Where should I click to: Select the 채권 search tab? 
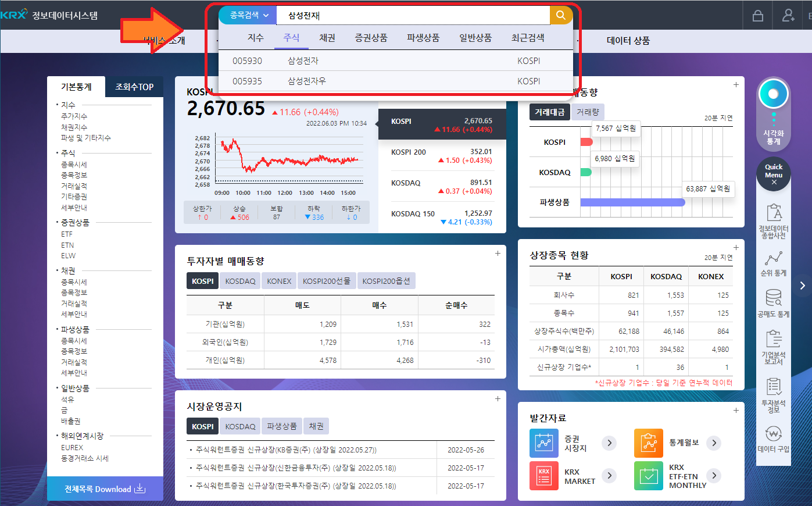coord(327,38)
